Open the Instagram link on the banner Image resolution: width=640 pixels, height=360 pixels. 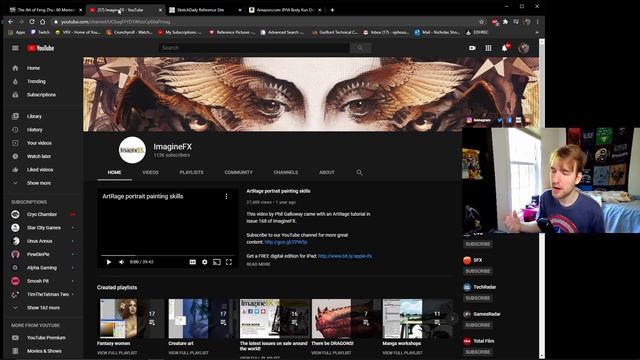[x=479, y=120]
